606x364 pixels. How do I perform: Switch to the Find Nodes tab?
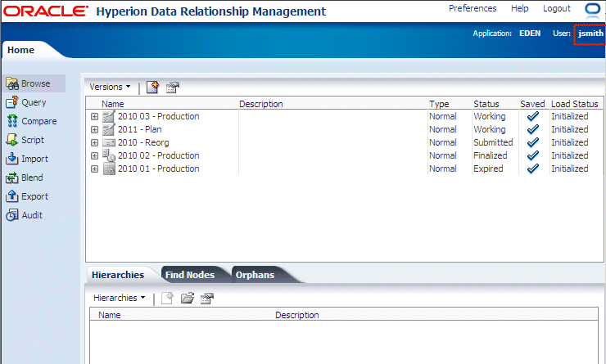coord(190,275)
